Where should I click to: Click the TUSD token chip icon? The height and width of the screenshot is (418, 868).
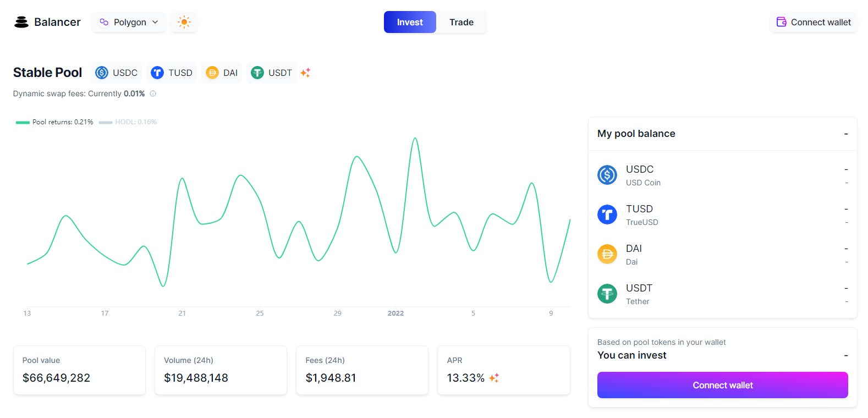click(x=157, y=73)
